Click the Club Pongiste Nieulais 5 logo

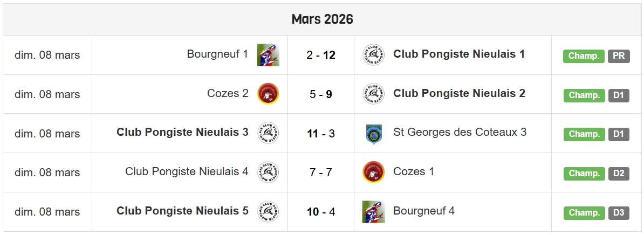[x=268, y=212]
